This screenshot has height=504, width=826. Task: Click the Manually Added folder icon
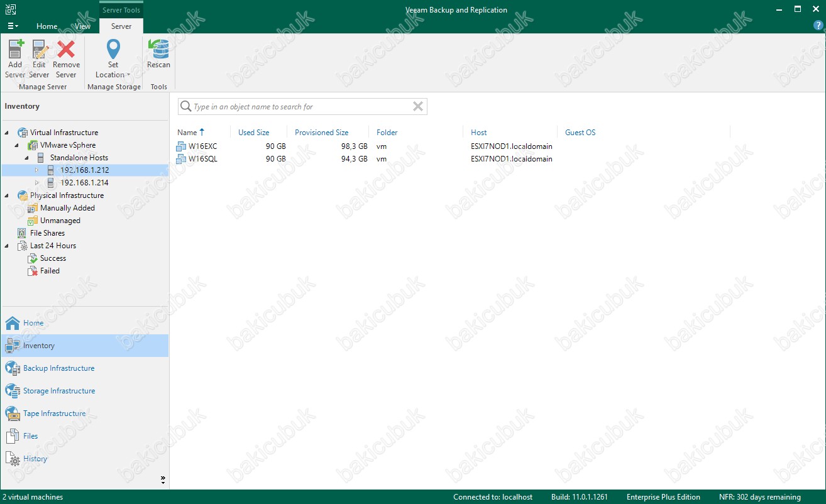[33, 208]
